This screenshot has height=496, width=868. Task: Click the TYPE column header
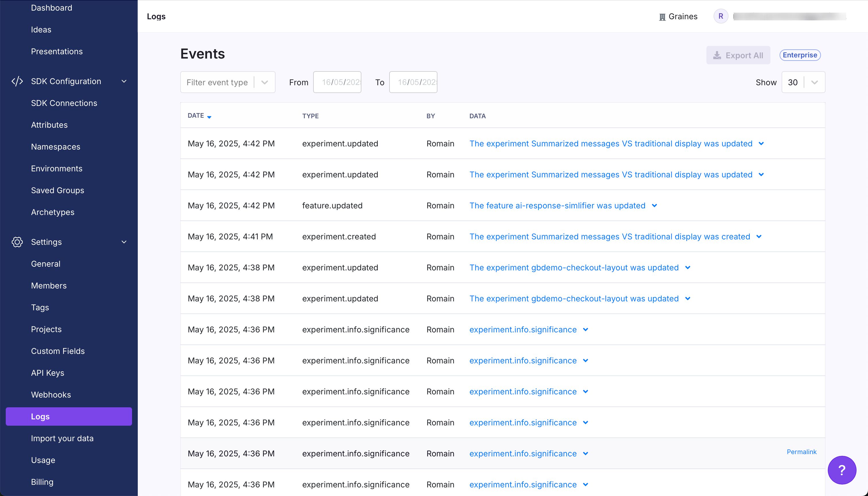tap(310, 116)
